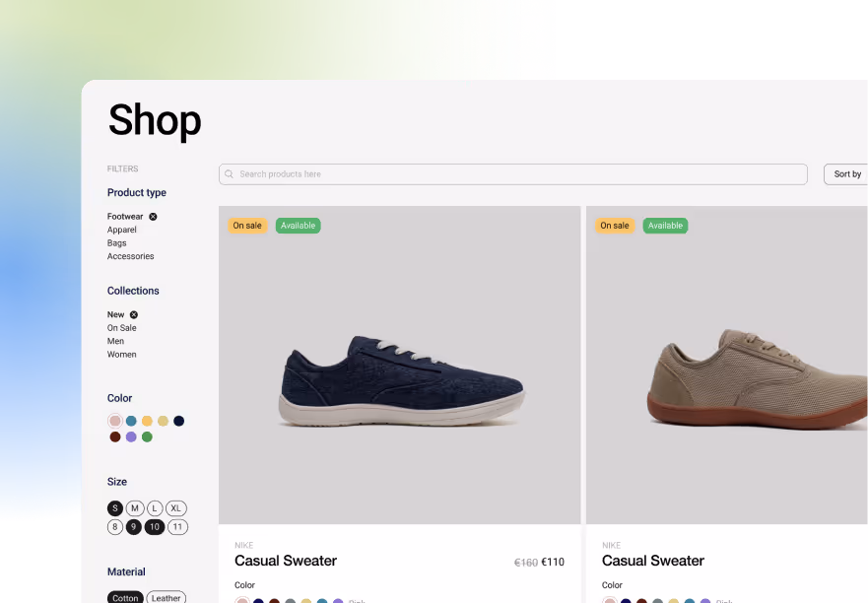Open the Casual Sweater product by clicking its title
868x603 pixels.
tap(286, 561)
